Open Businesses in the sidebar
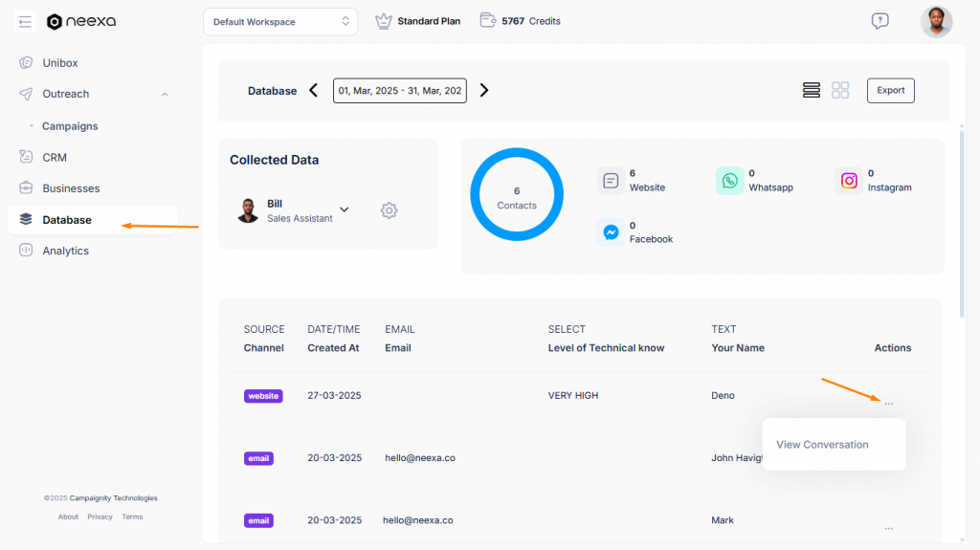This screenshot has width=980, height=550. (71, 188)
